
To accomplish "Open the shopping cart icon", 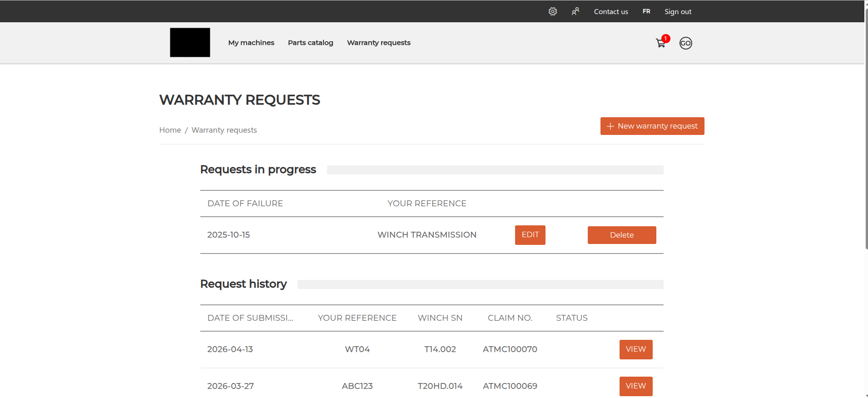I will [661, 43].
